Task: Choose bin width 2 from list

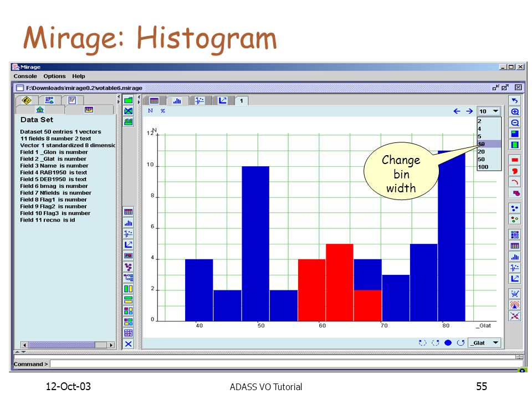Action: point(489,121)
